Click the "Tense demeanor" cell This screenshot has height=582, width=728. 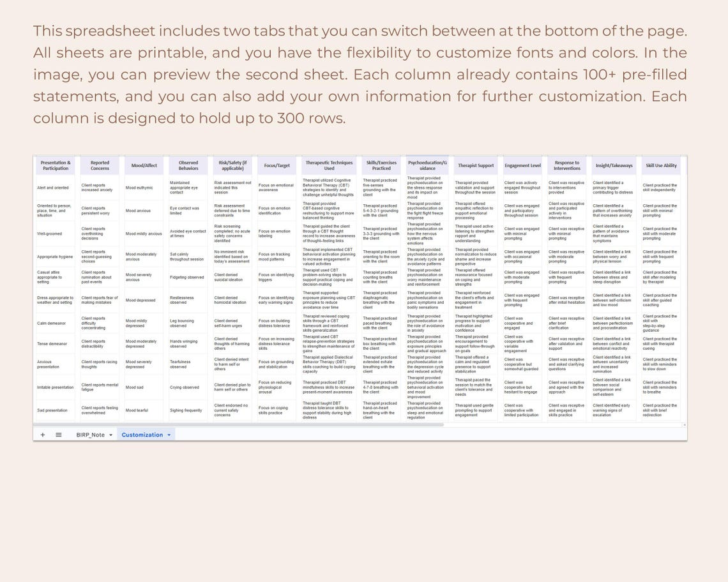(x=56, y=344)
